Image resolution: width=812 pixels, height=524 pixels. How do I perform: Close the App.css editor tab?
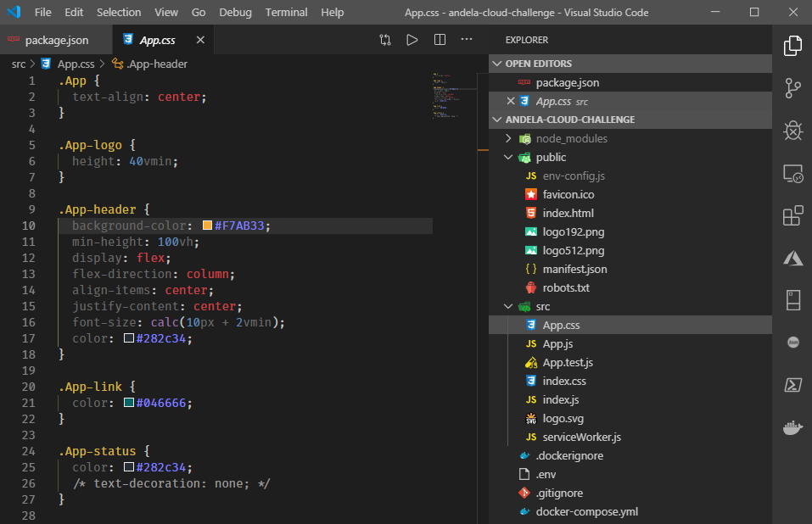coord(200,40)
